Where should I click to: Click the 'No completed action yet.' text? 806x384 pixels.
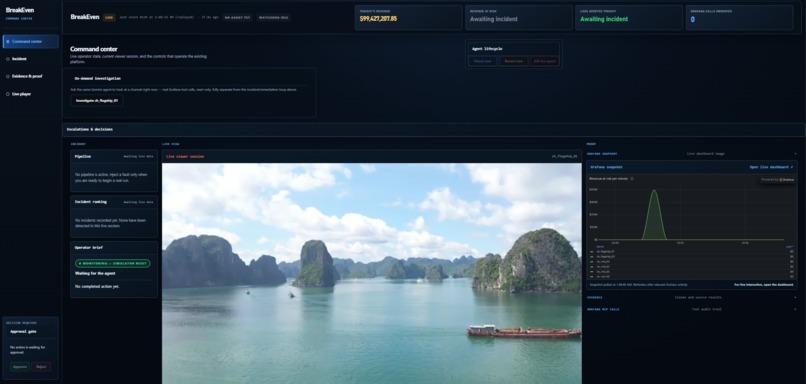(97, 286)
